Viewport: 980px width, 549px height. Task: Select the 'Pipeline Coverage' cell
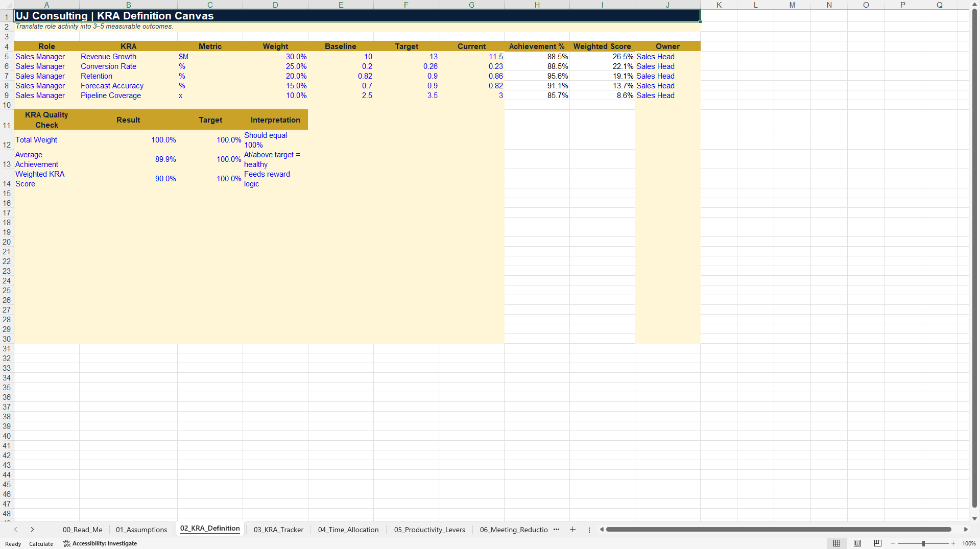[x=128, y=96]
